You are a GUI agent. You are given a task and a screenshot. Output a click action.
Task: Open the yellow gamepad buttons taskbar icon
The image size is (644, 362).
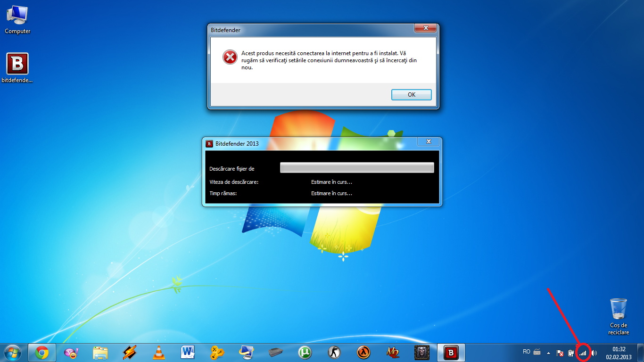pos(217,353)
